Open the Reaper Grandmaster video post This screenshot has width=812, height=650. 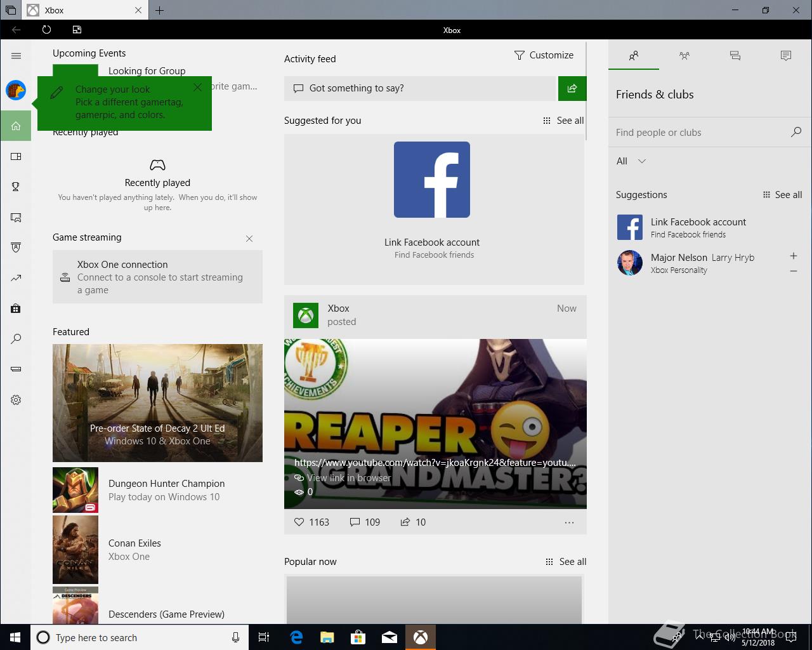click(435, 423)
